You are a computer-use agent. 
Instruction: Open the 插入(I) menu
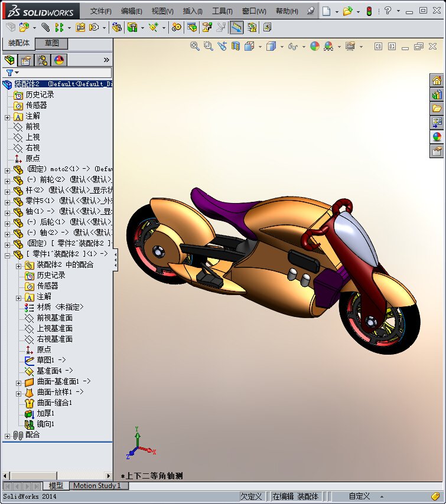point(193,11)
